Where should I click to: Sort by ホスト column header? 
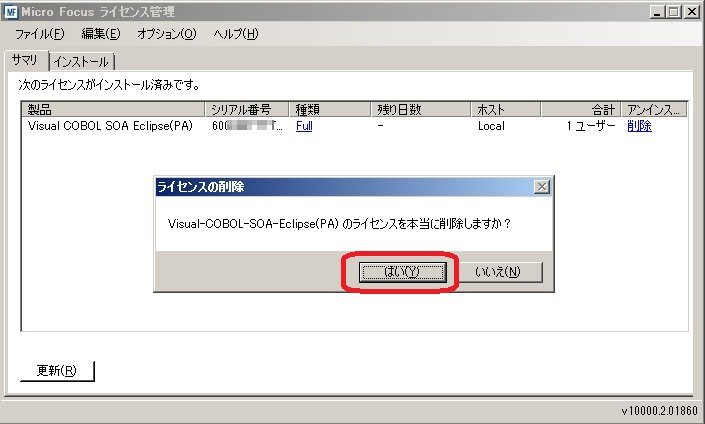point(506,109)
